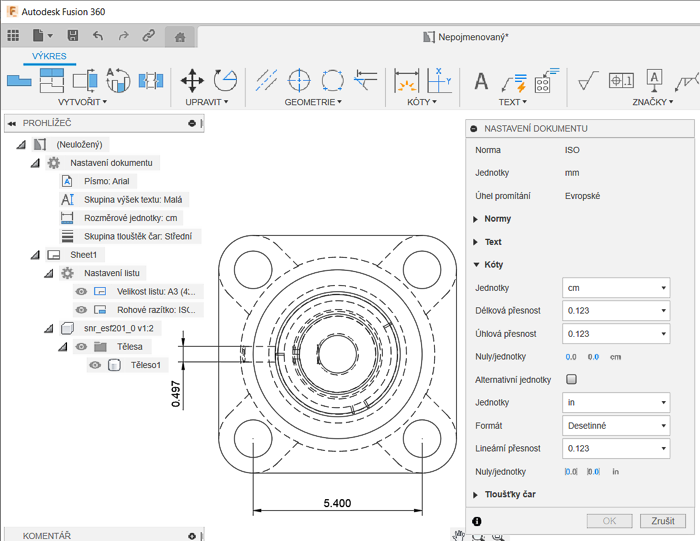The width and height of the screenshot is (700, 541).
Task: Click the Undo arrow
Action: click(98, 35)
